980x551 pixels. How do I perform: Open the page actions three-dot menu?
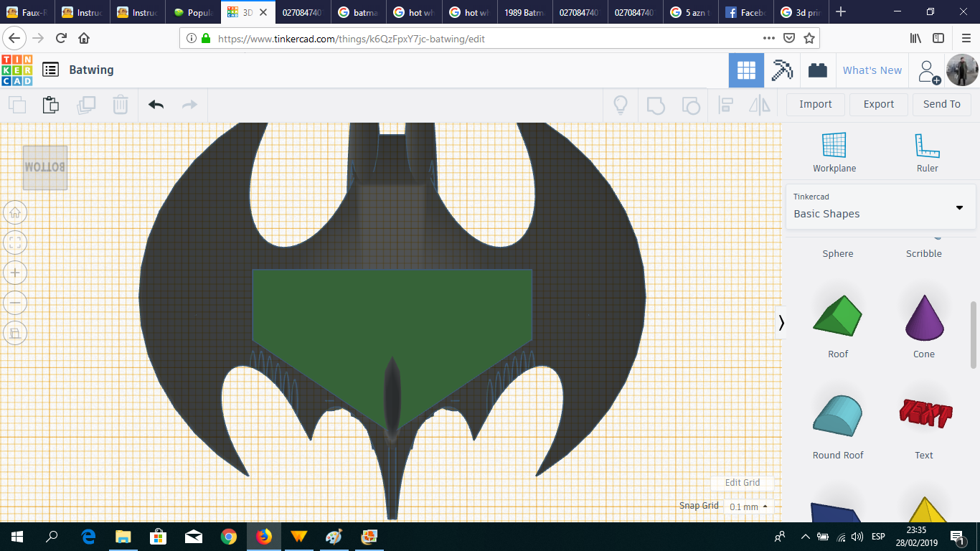tap(768, 39)
